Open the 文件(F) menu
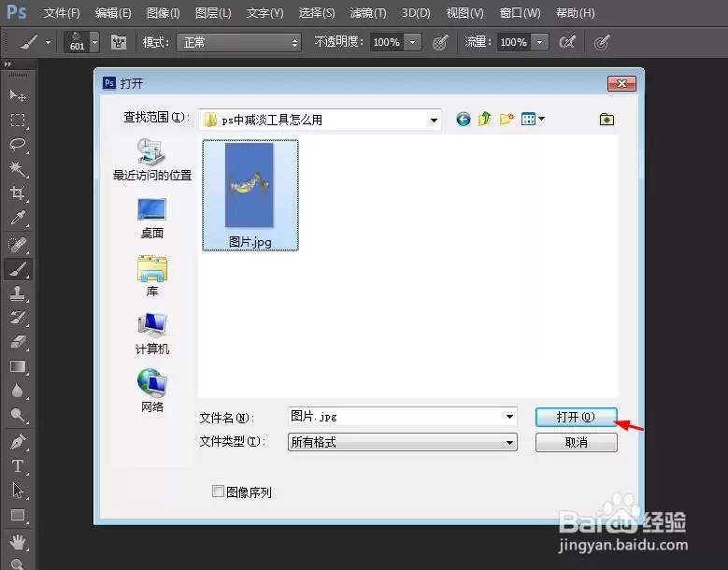The height and width of the screenshot is (570, 728). 62,13
